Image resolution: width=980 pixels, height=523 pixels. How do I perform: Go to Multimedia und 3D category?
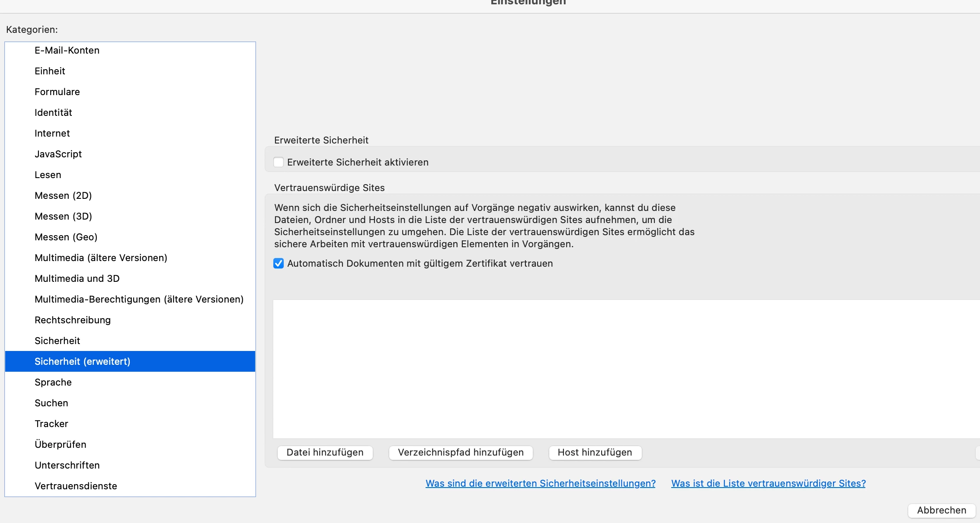pyautogui.click(x=77, y=278)
